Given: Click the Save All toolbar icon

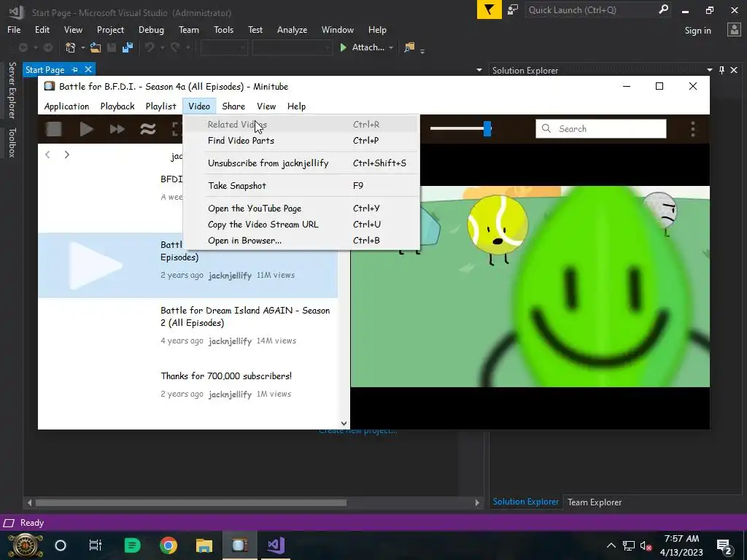Looking at the screenshot, I should pos(128,47).
